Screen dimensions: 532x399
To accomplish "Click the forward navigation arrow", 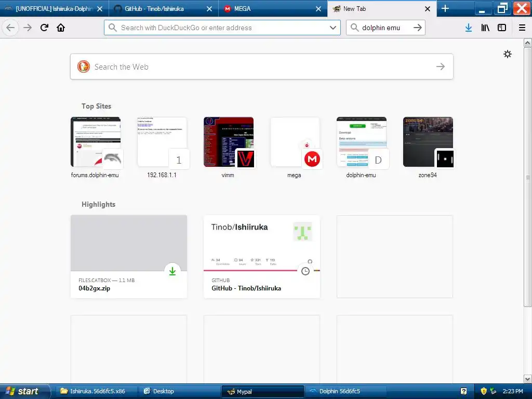I will click(28, 28).
